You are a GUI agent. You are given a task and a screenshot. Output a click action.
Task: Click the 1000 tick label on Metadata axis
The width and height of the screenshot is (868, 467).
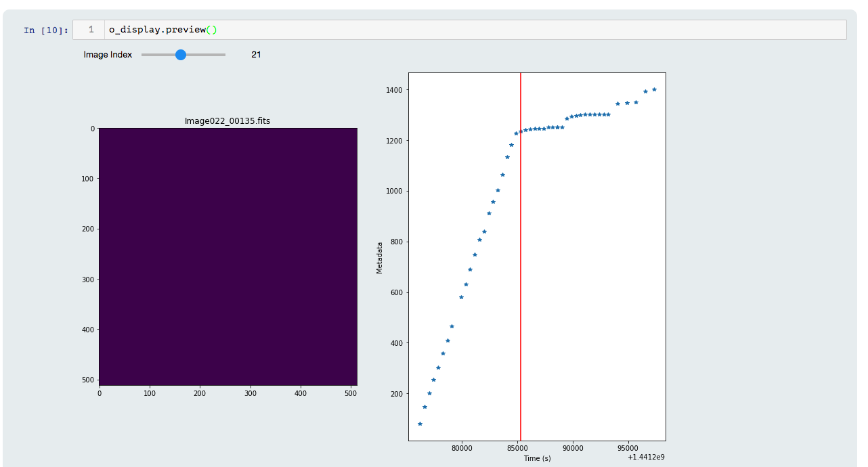pos(395,192)
